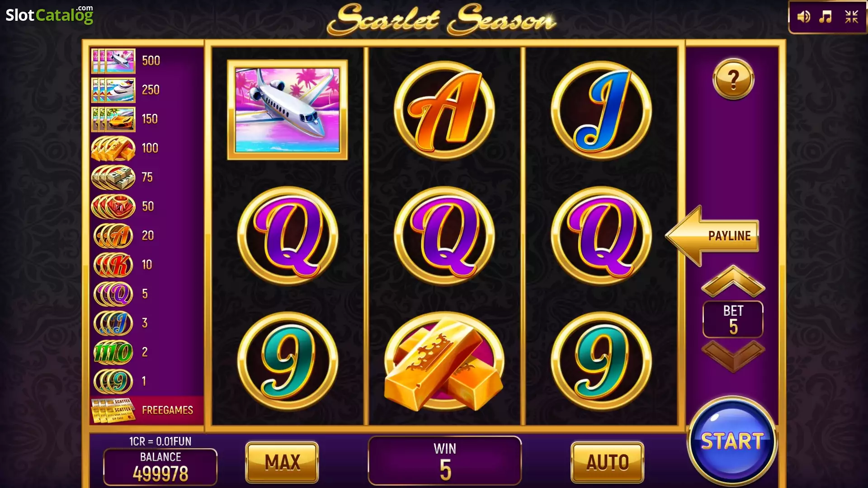This screenshot has width=868, height=488.
Task: Toggle background music with the note icon
Action: tap(826, 17)
